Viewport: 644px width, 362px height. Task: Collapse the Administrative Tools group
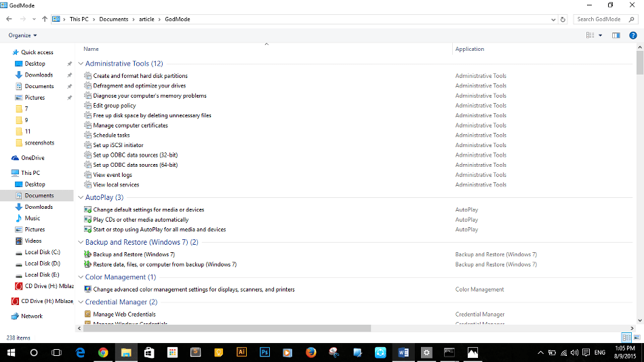[x=81, y=64]
